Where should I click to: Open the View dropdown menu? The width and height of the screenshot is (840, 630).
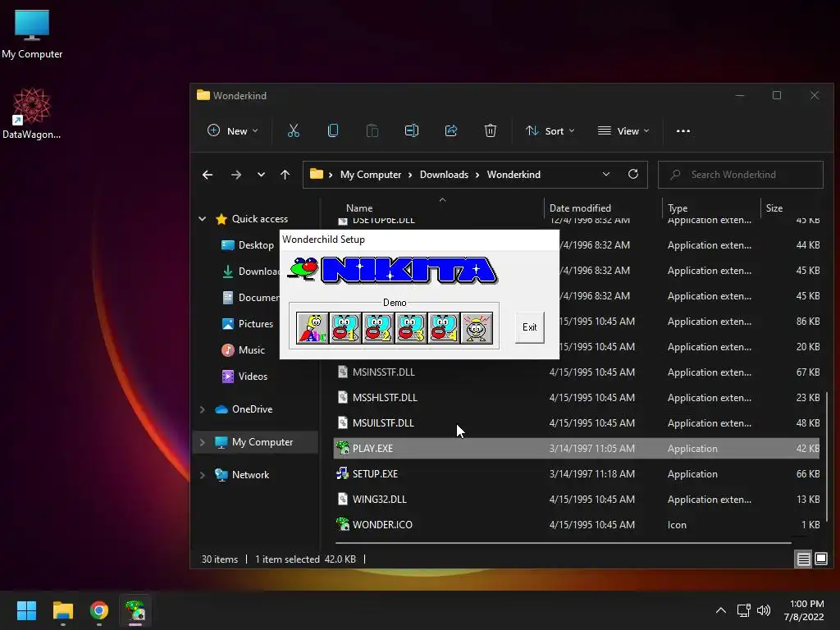click(623, 130)
